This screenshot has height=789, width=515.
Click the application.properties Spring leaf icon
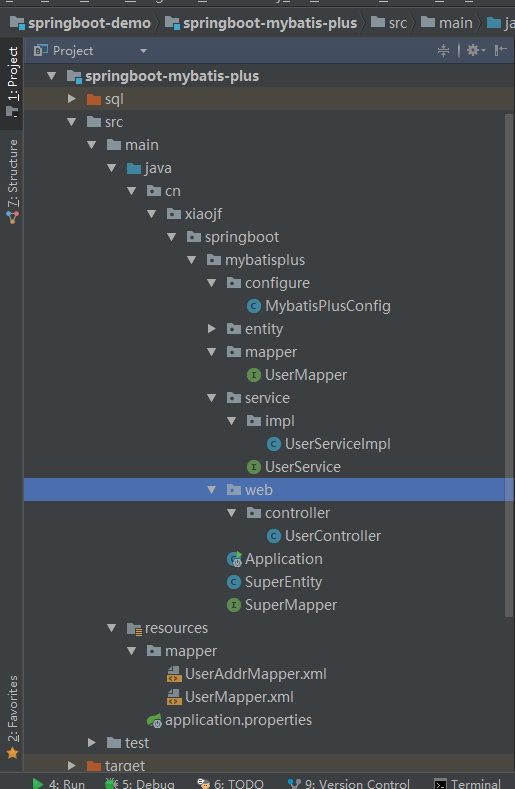[x=154, y=721]
